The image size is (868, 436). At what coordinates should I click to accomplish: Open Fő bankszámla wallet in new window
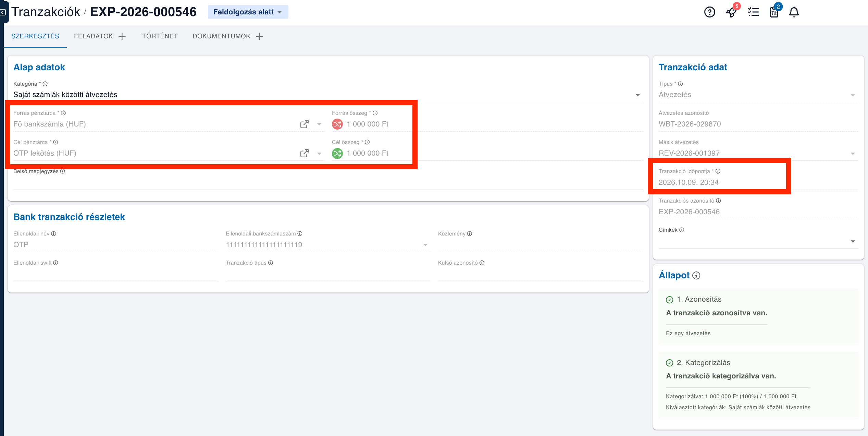click(x=304, y=124)
